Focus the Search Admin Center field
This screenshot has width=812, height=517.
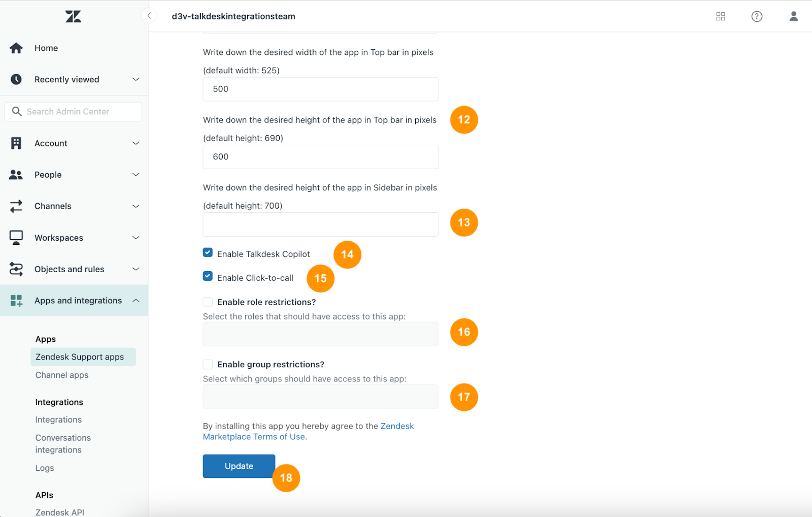tap(73, 112)
